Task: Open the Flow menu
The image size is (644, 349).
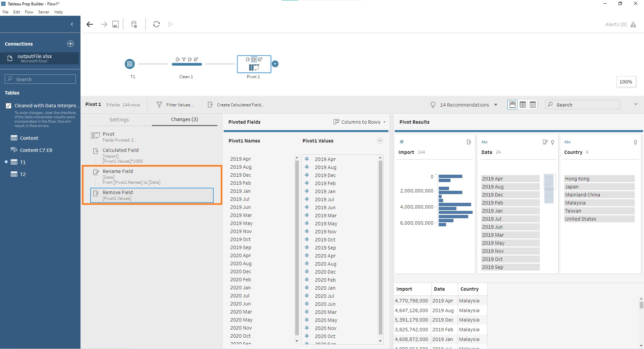Action: (29, 12)
